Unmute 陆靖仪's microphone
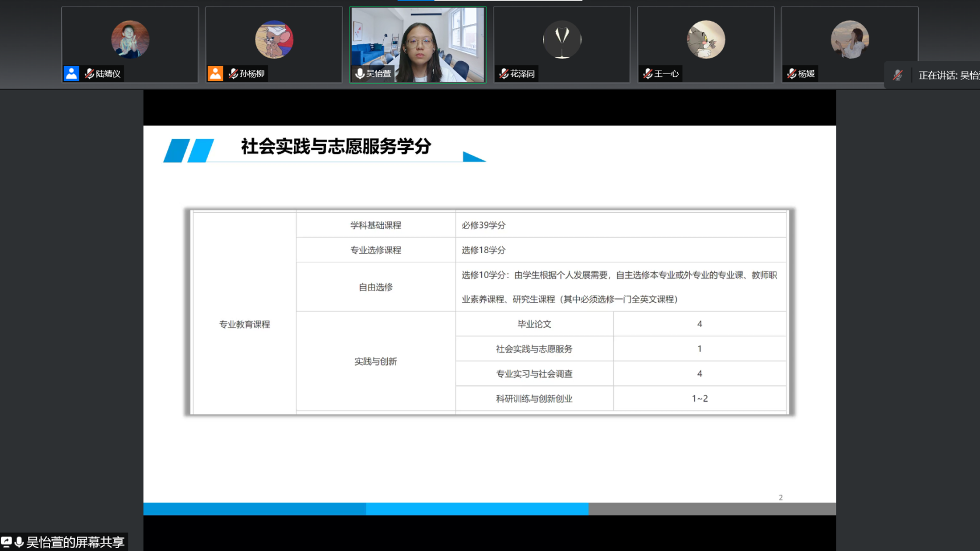980x551 pixels. [89, 73]
